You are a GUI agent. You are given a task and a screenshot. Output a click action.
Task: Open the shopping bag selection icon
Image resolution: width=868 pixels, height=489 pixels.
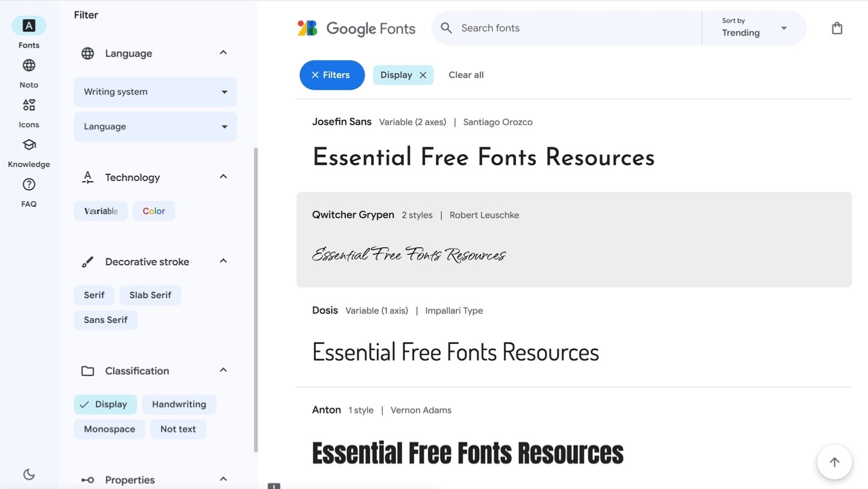(x=837, y=28)
